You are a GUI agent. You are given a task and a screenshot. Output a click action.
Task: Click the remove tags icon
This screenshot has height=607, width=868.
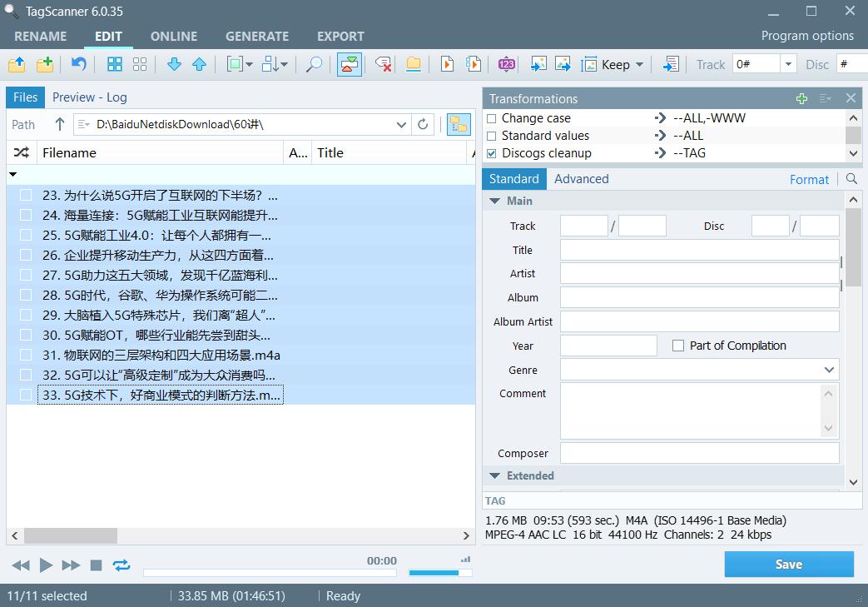[383, 64]
